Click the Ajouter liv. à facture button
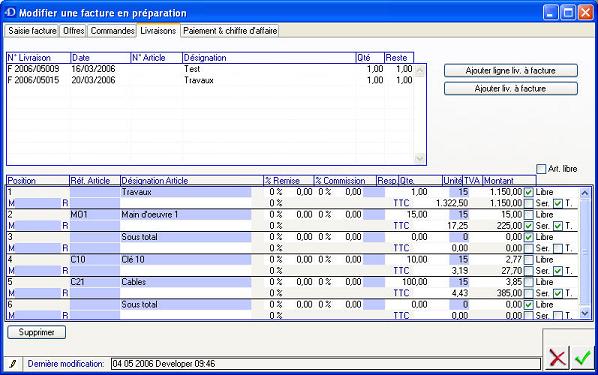The width and height of the screenshot is (598, 375). tap(511, 89)
